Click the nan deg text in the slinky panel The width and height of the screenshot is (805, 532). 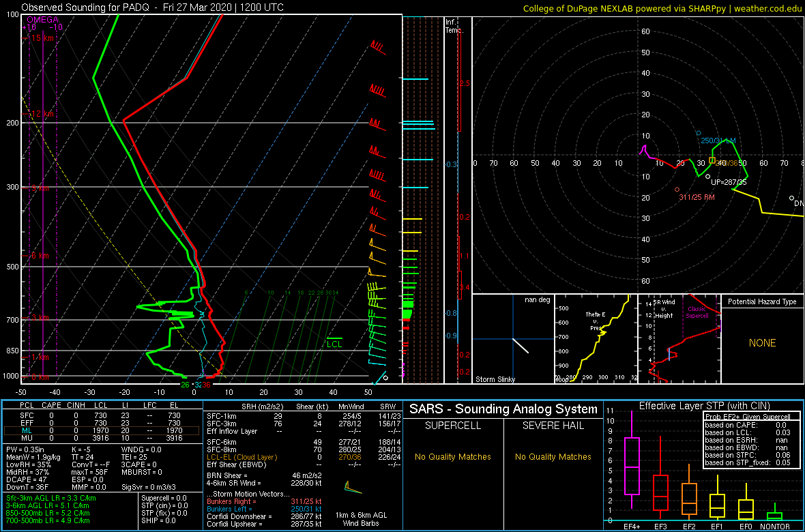tap(537, 300)
